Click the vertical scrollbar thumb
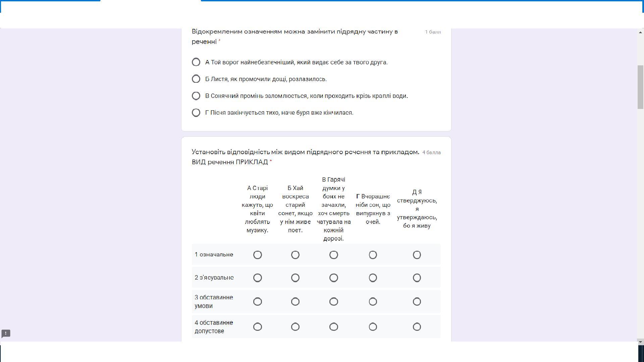Viewport: 644px width, 362px height. [x=641, y=87]
